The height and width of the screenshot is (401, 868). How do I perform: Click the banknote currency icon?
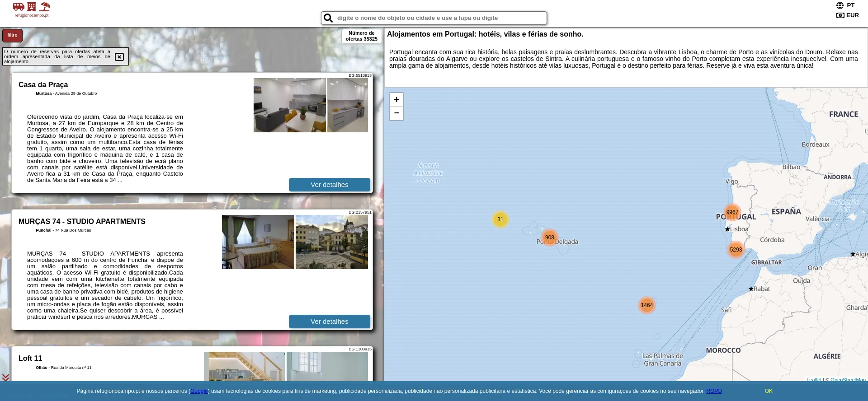840,15
